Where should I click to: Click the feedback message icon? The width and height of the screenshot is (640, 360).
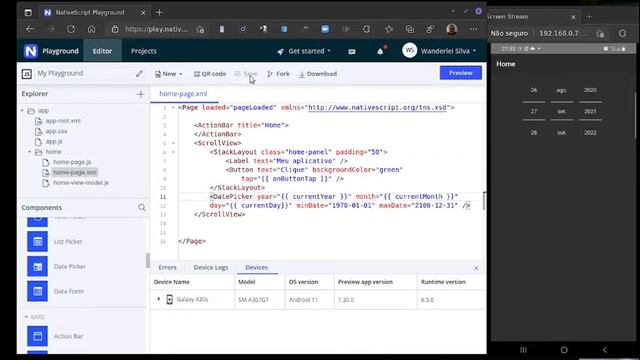coord(352,51)
